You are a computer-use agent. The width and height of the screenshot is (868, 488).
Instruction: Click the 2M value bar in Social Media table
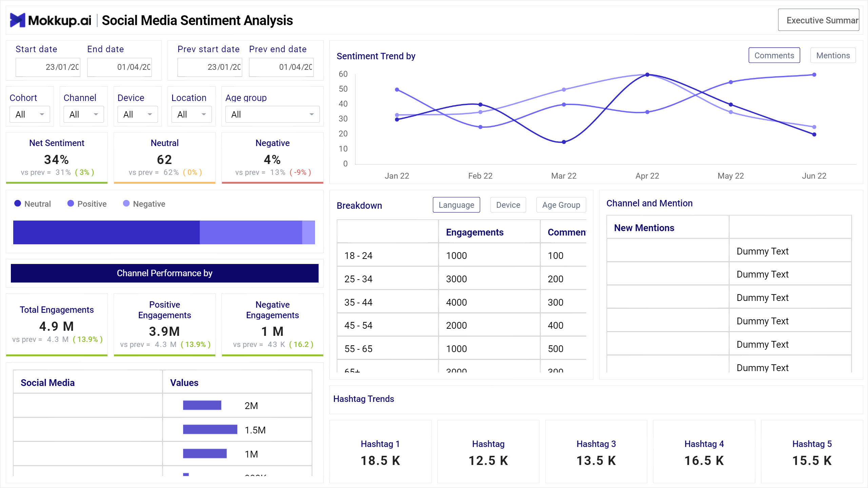[202, 405]
